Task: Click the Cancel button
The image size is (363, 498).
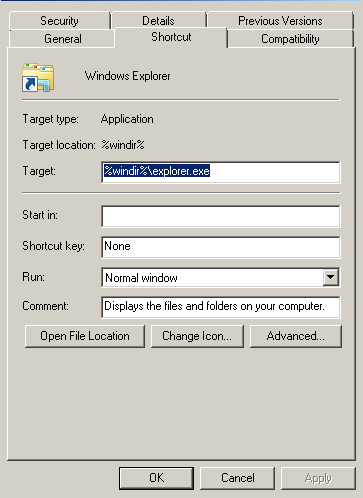Action: pos(237,478)
